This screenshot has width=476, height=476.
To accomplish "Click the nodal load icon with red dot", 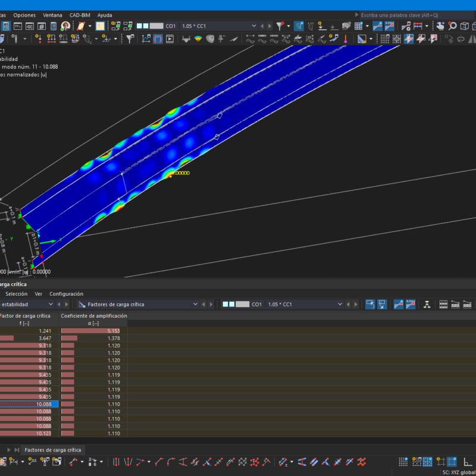I will pos(39,39).
